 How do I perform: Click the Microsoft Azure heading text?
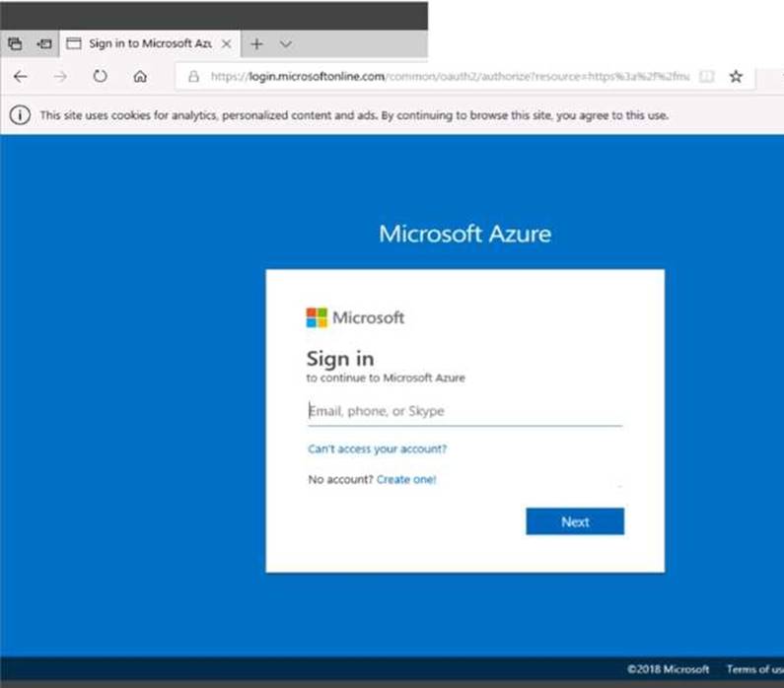[x=465, y=234]
